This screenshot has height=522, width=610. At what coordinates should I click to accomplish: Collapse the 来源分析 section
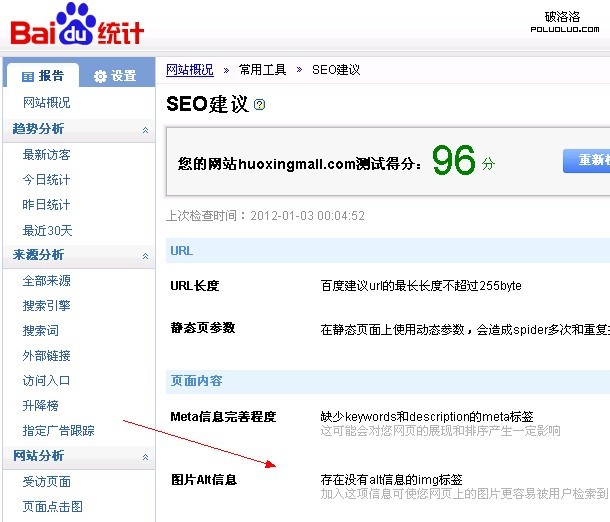pyautogui.click(x=146, y=256)
